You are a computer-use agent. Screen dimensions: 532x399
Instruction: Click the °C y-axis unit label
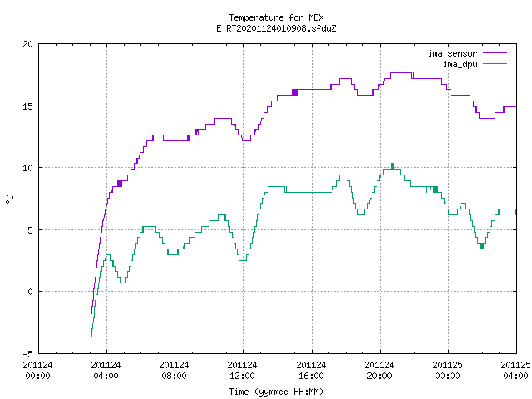coord(9,199)
